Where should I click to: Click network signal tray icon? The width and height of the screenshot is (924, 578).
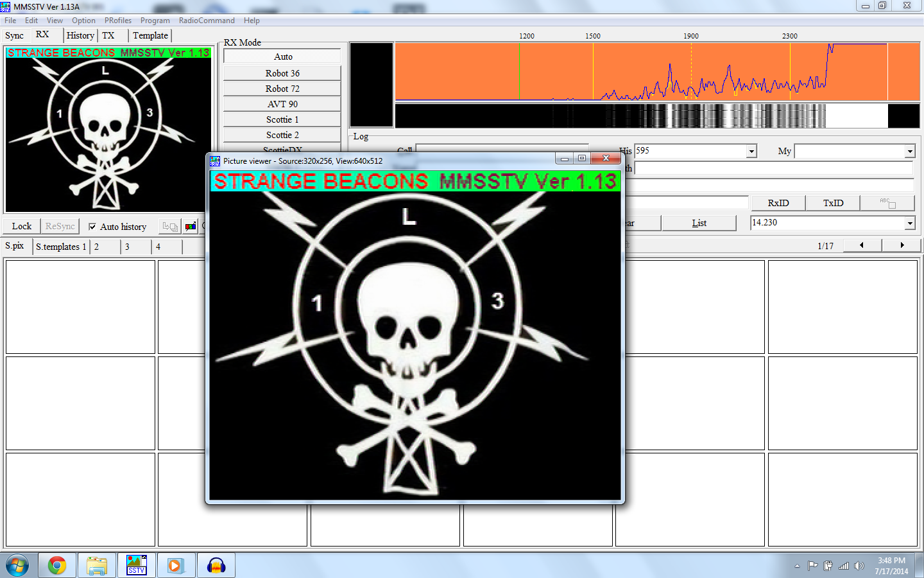[x=844, y=566]
